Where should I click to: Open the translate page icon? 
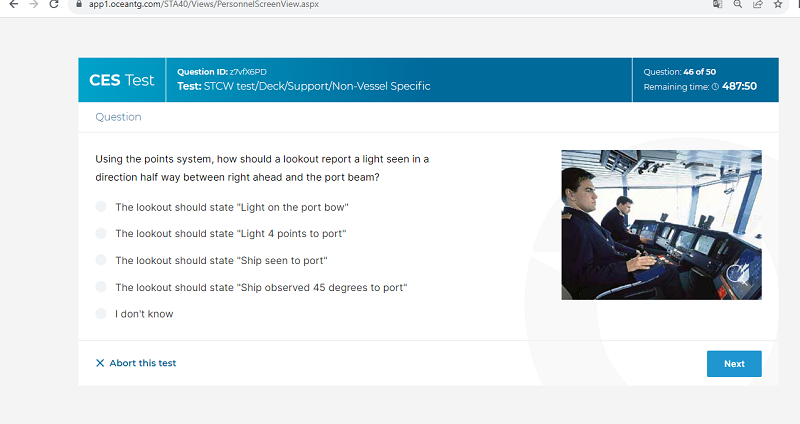point(717,4)
